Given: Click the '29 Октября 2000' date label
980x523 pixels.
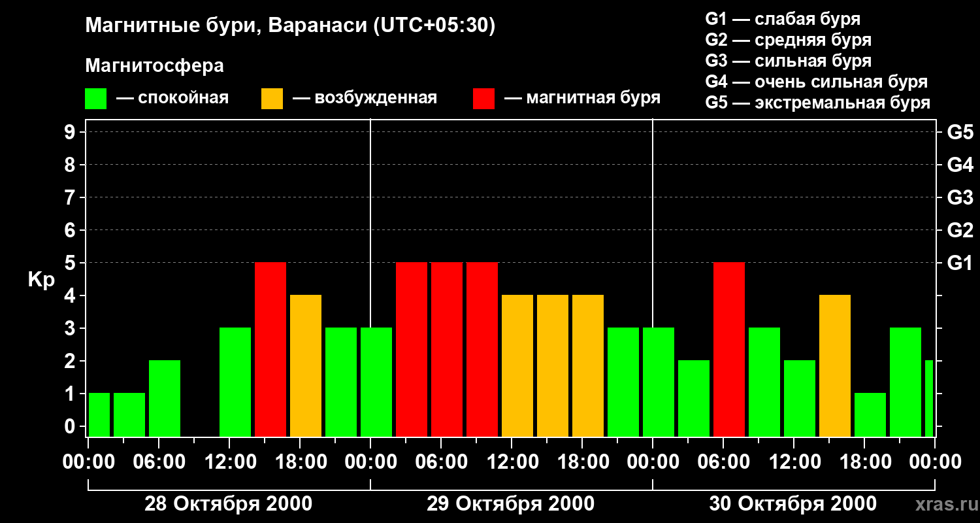Looking at the screenshot, I should (510, 504).
